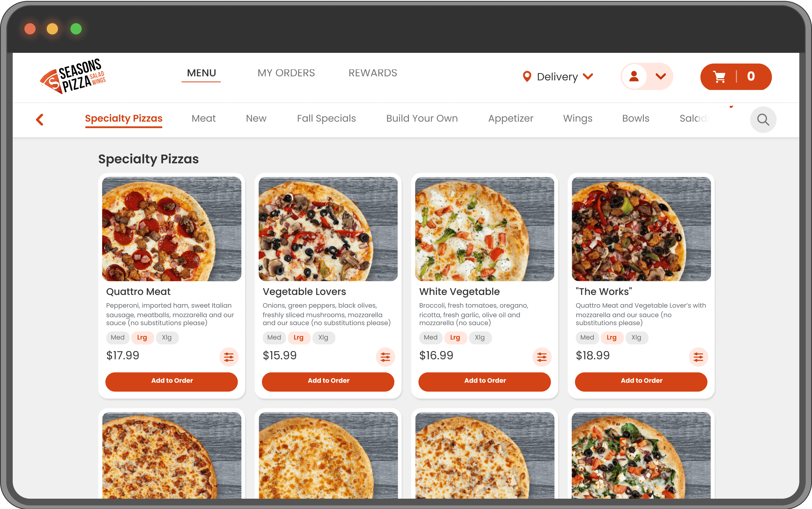
Task: Click the search magnifier icon
Action: click(x=763, y=120)
